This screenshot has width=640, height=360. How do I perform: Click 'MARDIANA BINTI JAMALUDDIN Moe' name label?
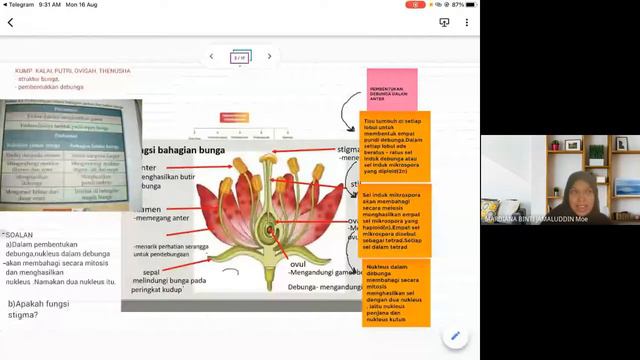(536, 219)
